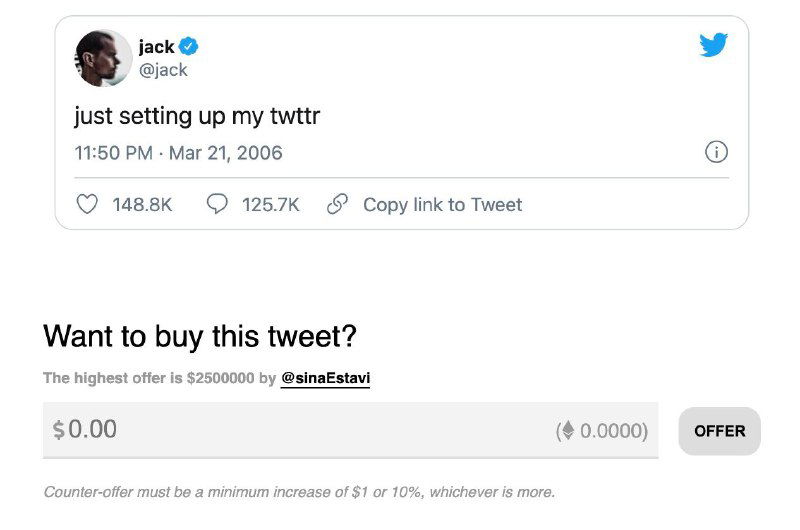Viewport: 800px width, 530px height.
Task: Focus the $0.00 offer amount field
Action: (300, 430)
